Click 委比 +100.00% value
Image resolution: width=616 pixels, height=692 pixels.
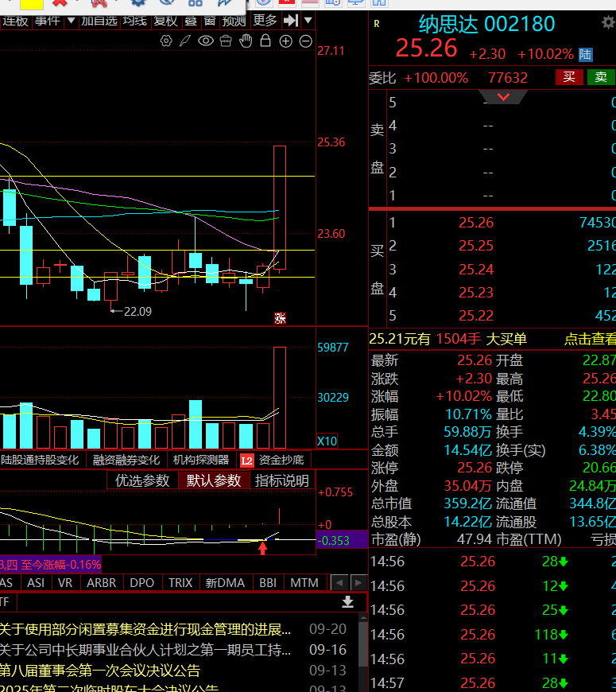[x=436, y=78]
